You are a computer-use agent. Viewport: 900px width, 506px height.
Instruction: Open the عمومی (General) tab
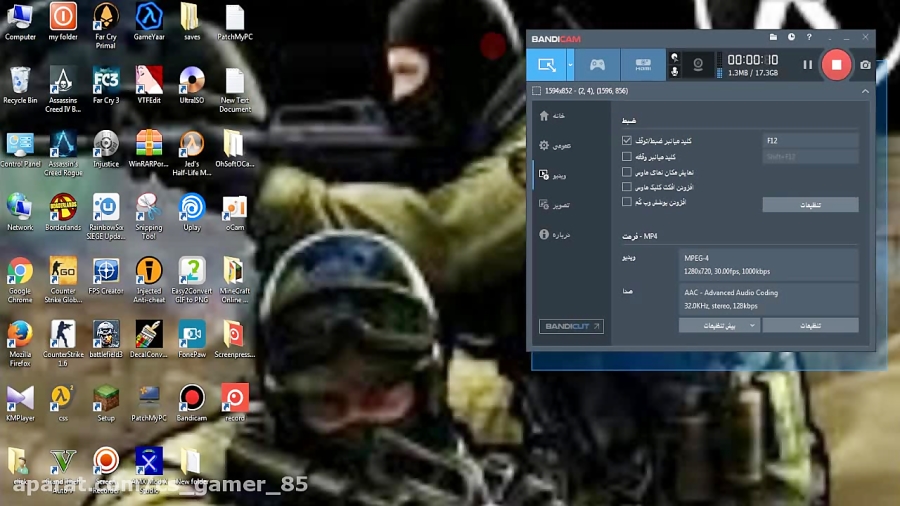coord(554,146)
